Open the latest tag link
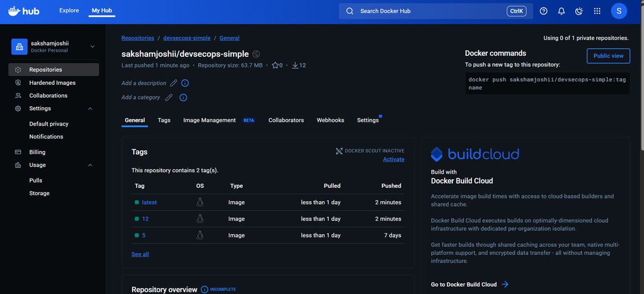This screenshot has width=644, height=294. pos(149,202)
